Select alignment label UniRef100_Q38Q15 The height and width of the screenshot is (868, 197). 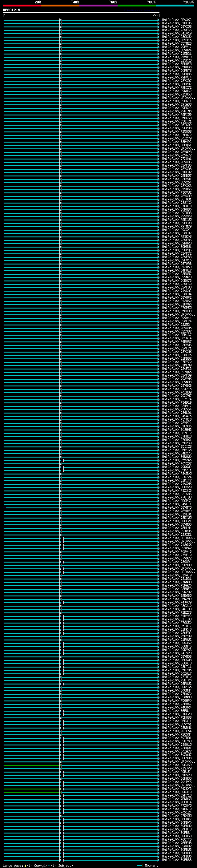coord(177,744)
